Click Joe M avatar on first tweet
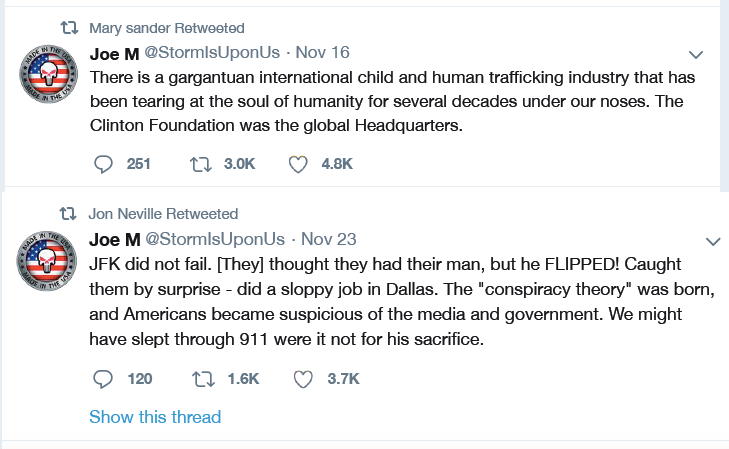This screenshot has width=729, height=449. [x=48, y=73]
